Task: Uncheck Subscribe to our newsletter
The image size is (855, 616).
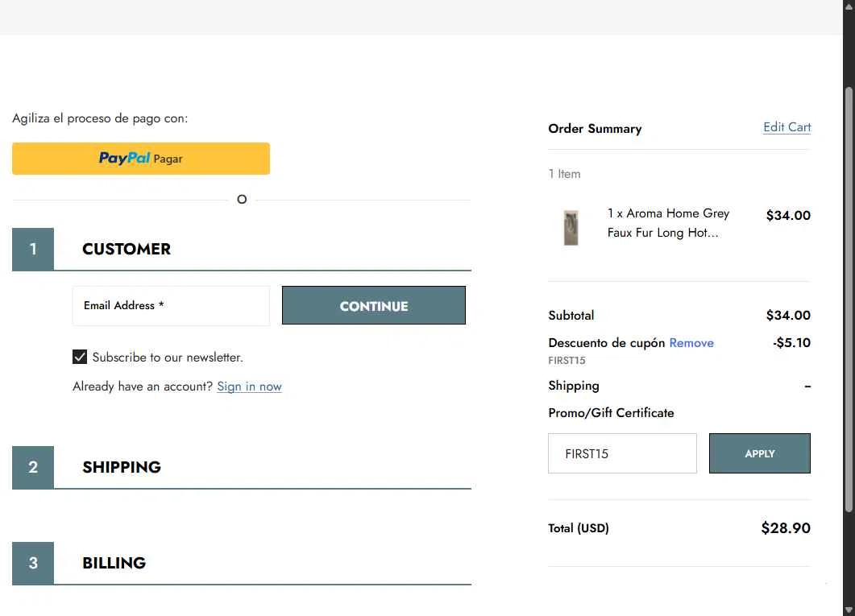Action: 80,357
